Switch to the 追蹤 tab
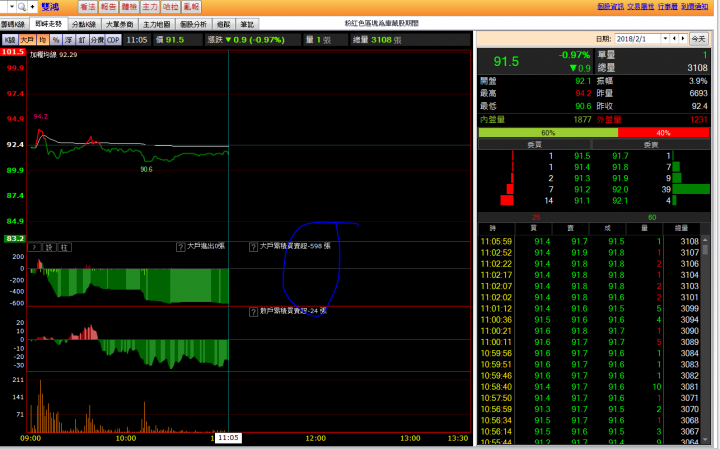The width and height of the screenshot is (720, 449). pyautogui.click(x=223, y=24)
